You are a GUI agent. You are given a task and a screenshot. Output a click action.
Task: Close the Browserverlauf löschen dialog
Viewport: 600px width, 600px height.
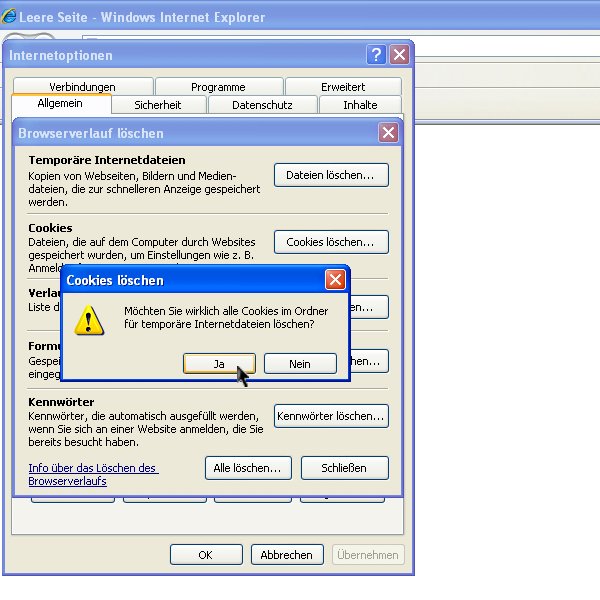(388, 133)
